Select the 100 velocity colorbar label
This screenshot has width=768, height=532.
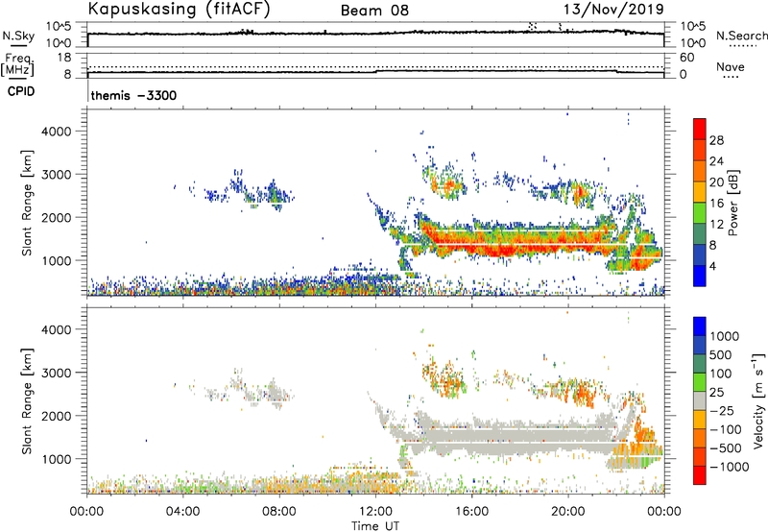tap(721, 374)
